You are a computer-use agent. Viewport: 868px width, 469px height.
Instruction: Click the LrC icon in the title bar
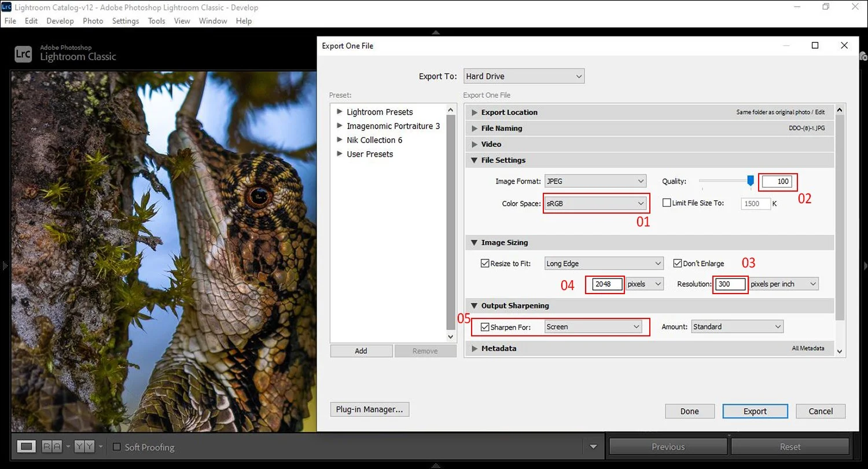7,7
